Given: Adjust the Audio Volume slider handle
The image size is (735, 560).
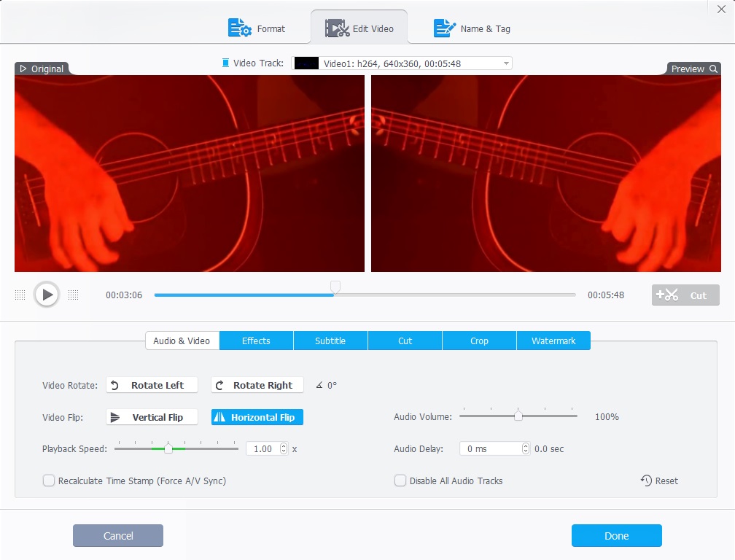Looking at the screenshot, I should pyautogui.click(x=518, y=416).
